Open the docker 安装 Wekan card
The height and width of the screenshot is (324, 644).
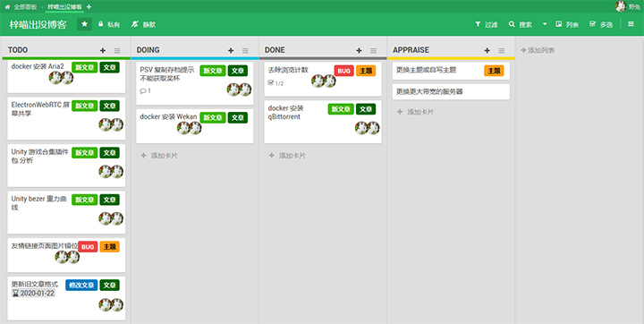(x=195, y=126)
